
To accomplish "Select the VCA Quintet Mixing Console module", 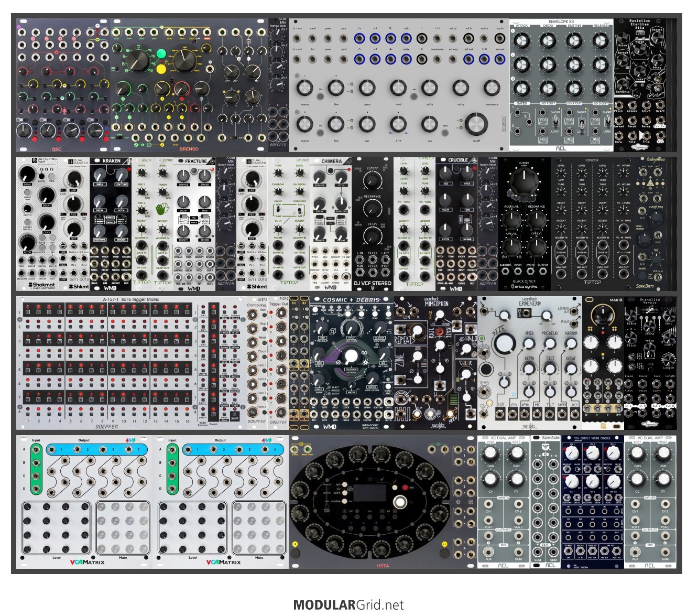I will [x=593, y=502].
